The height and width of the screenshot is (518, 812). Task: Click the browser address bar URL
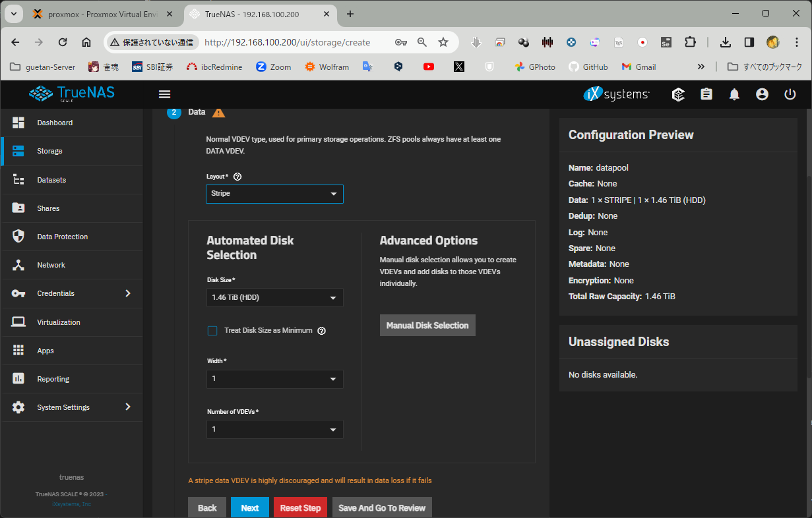(x=287, y=42)
